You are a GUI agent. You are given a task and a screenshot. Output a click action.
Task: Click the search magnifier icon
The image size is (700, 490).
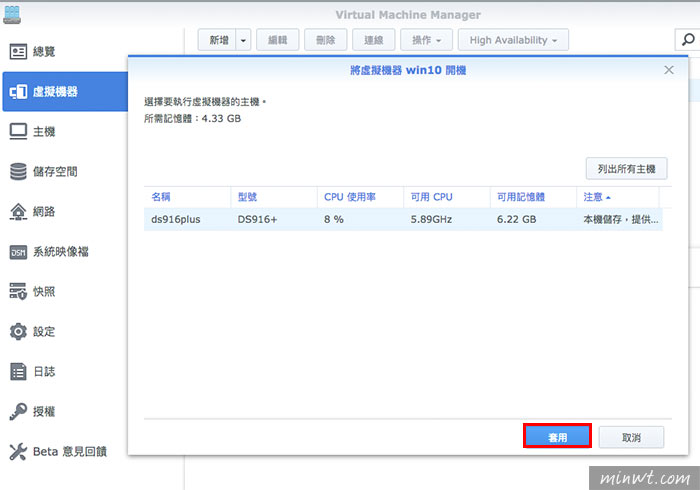(x=688, y=40)
